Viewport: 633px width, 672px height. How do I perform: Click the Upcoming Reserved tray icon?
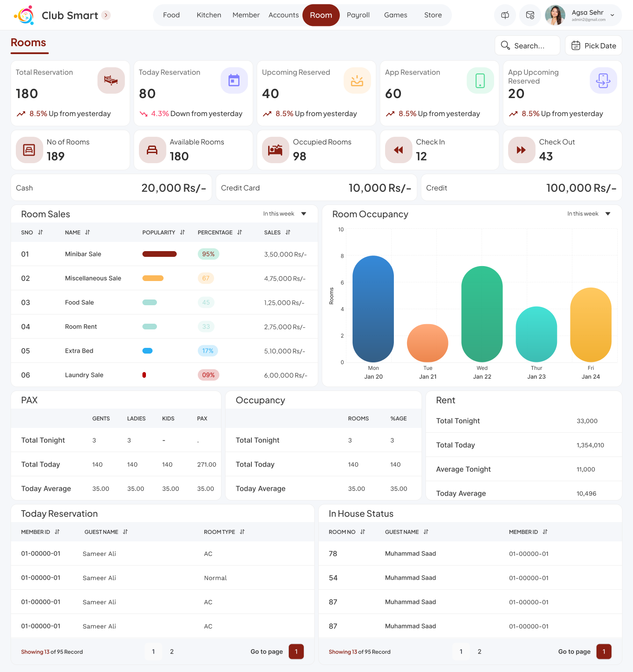[357, 80]
